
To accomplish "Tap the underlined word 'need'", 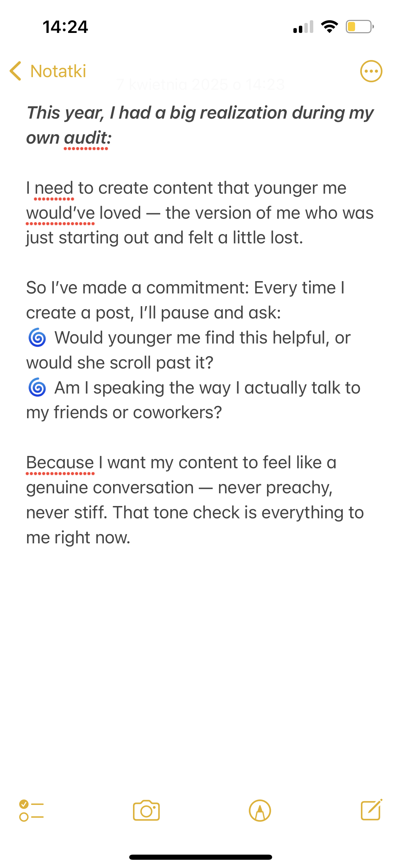I will coord(54,188).
